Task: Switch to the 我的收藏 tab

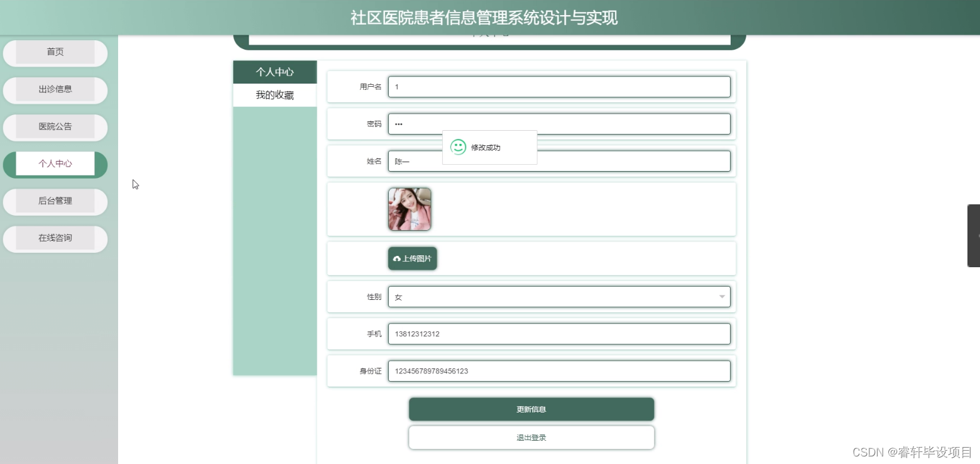Action: point(275,94)
